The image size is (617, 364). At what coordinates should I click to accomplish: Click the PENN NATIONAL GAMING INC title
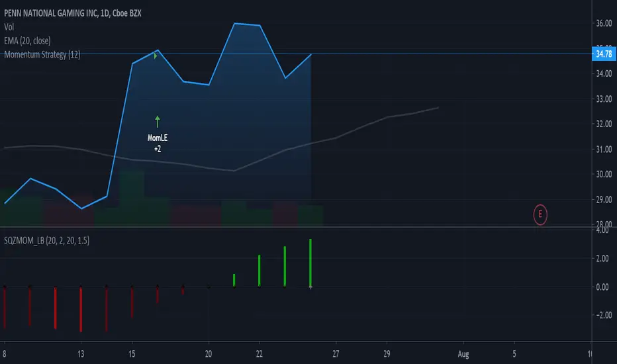coord(72,13)
